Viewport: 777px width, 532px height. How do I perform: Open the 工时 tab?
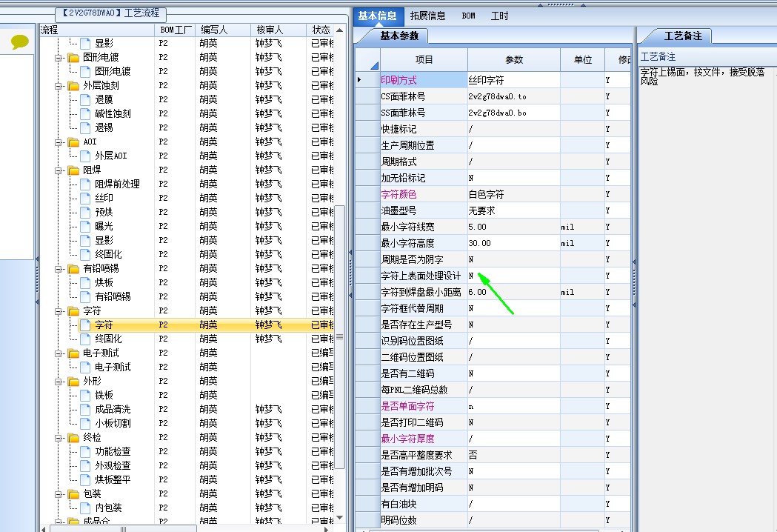click(x=499, y=16)
